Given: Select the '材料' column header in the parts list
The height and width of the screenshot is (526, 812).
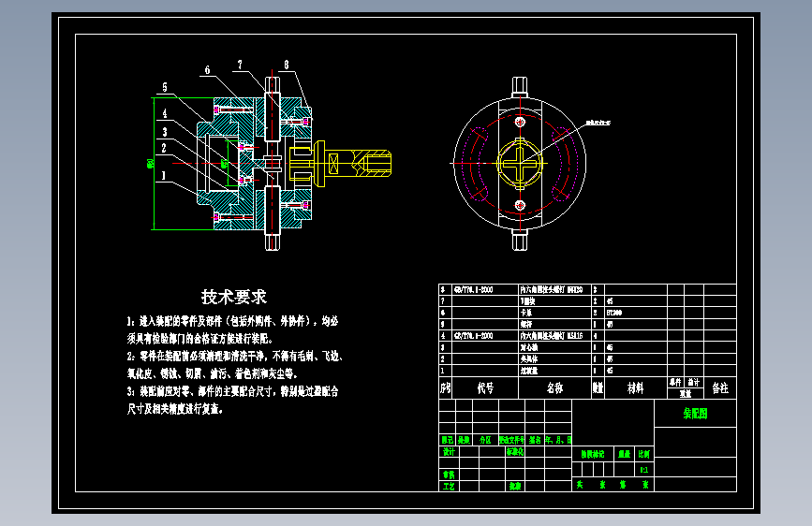Looking at the screenshot, I should tap(635, 387).
